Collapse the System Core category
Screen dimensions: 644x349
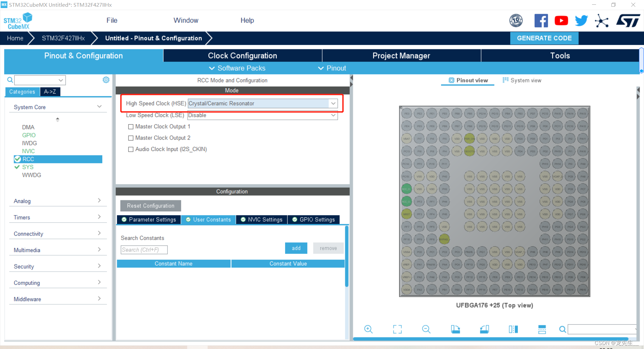point(99,107)
